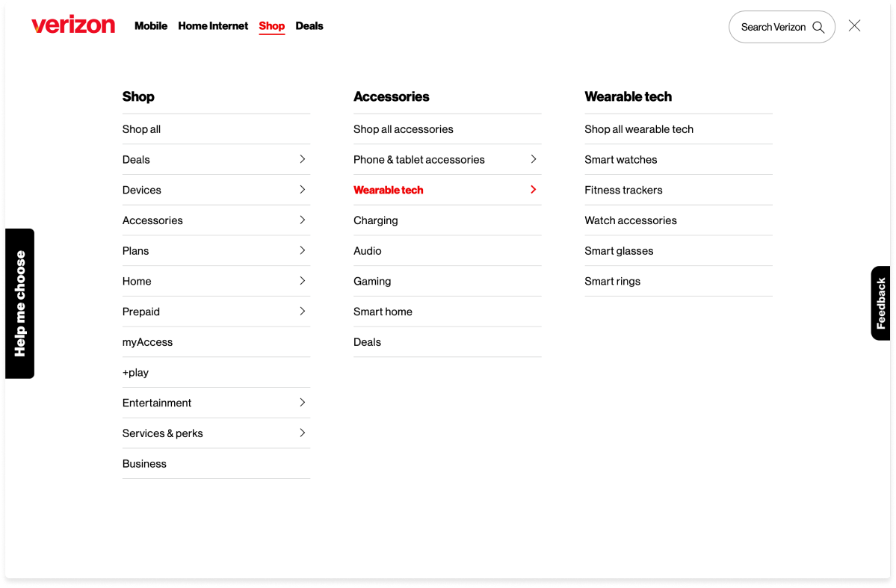Click the Accessories column heading
896x588 pixels.
[391, 96]
